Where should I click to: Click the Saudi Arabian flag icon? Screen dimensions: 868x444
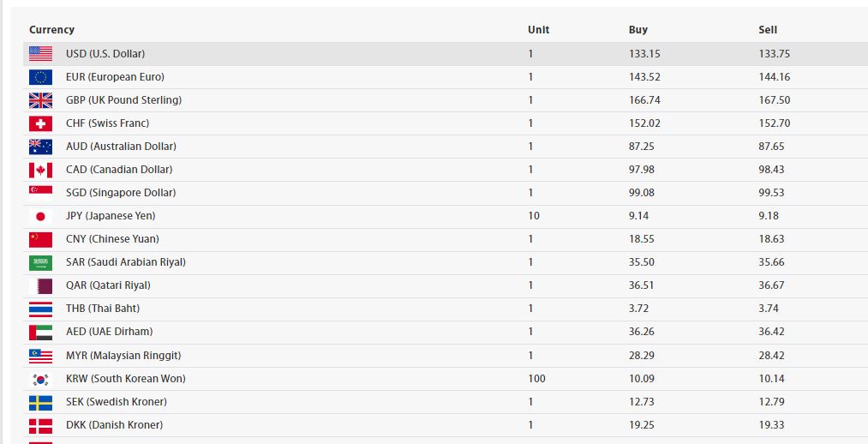click(40, 262)
